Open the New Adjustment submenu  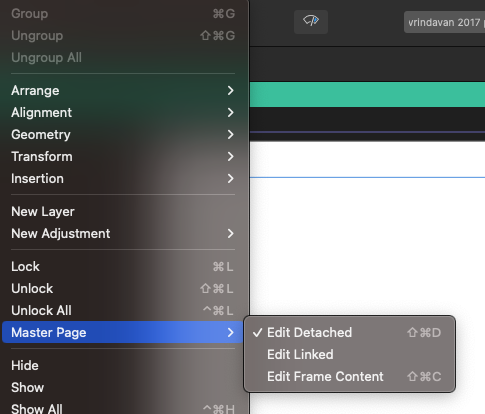click(122, 234)
